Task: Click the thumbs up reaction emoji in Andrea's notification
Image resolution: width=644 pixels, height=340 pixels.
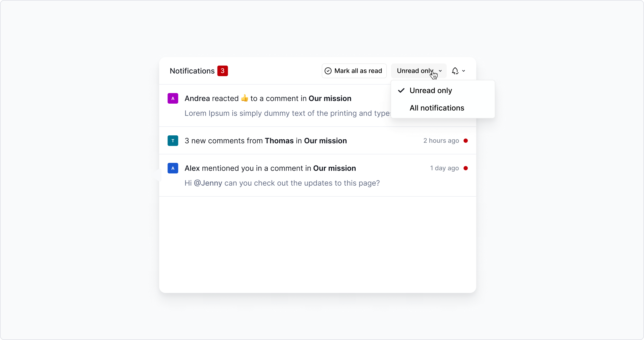Action: [244, 98]
